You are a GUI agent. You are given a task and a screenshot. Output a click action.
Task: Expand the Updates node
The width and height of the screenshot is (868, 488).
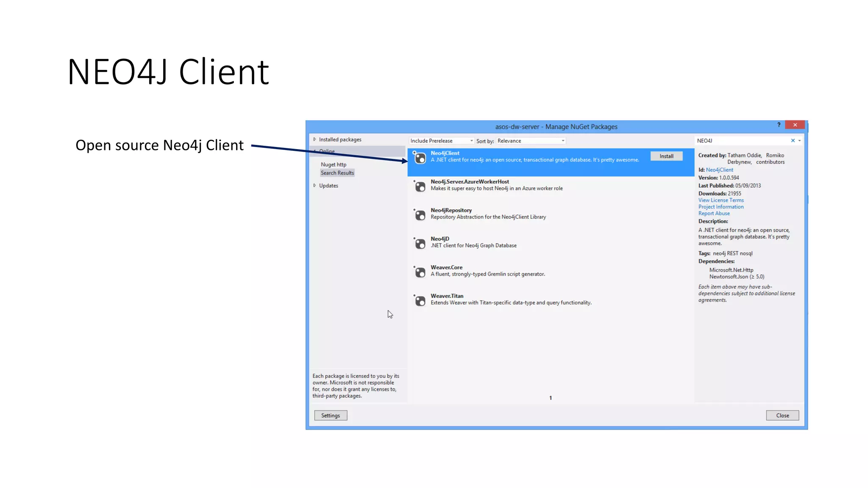(x=314, y=186)
